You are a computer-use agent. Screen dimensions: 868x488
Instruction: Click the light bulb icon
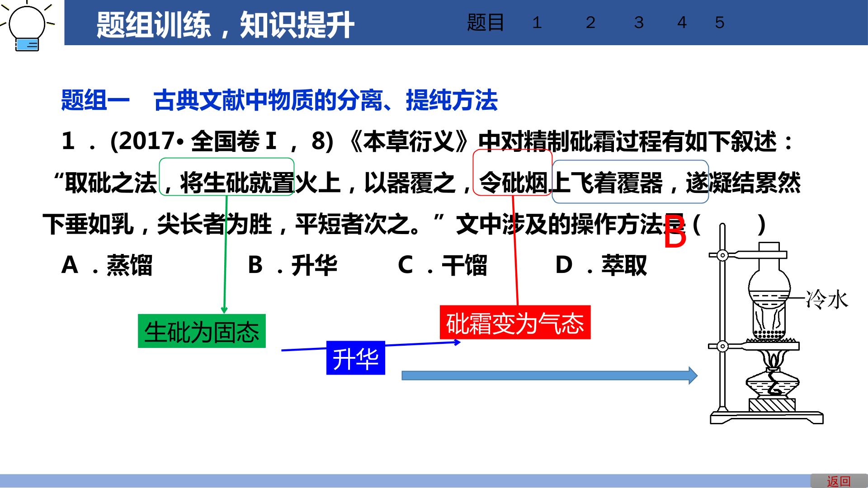click(27, 25)
